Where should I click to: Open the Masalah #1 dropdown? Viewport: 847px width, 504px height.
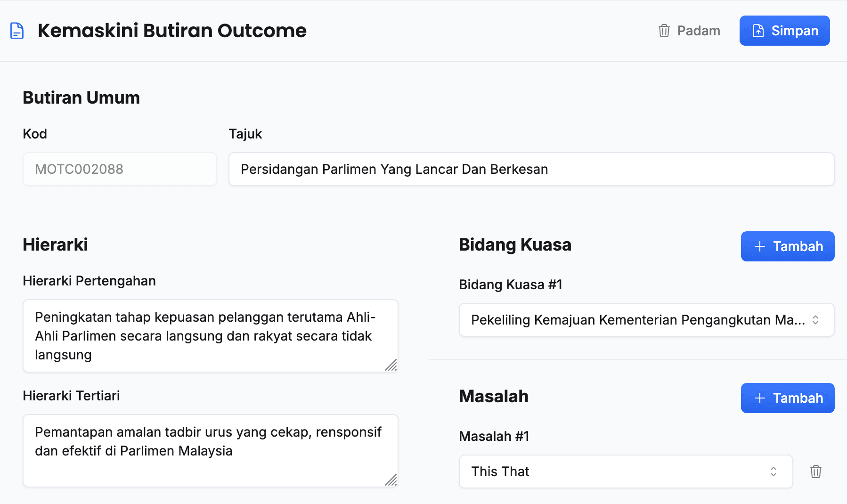coord(617,471)
